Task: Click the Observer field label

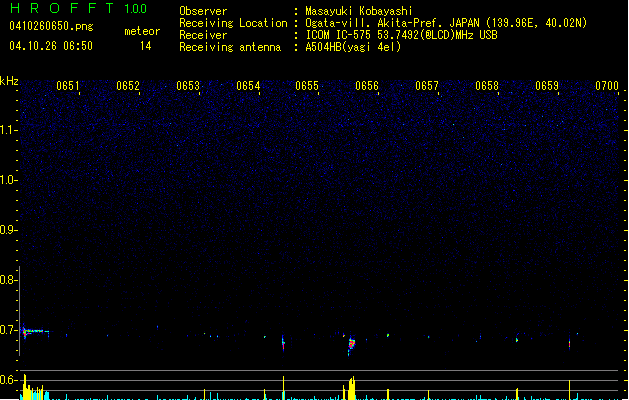Action: click(x=203, y=11)
